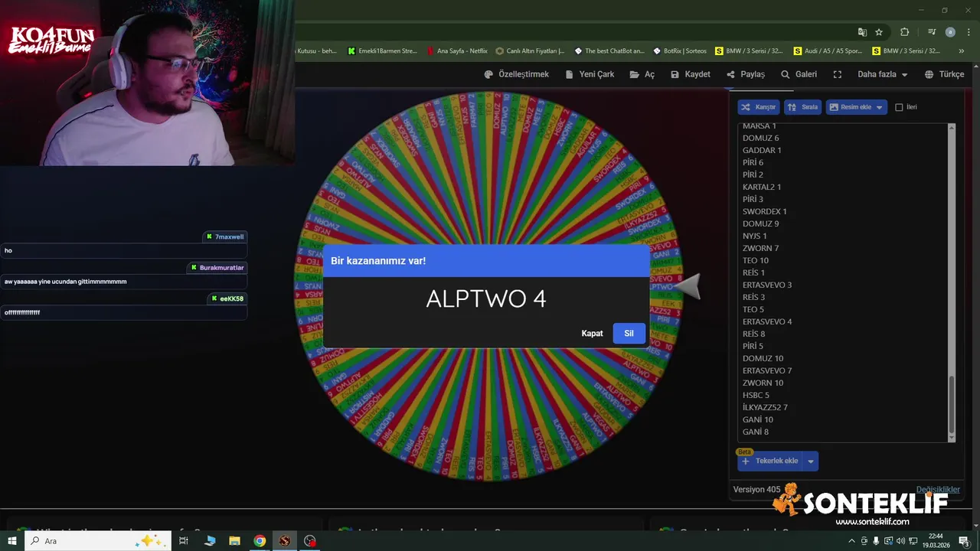Viewport: 980px width, 551px height.
Task: Enable the İleri checkbox
Action: (x=900, y=107)
